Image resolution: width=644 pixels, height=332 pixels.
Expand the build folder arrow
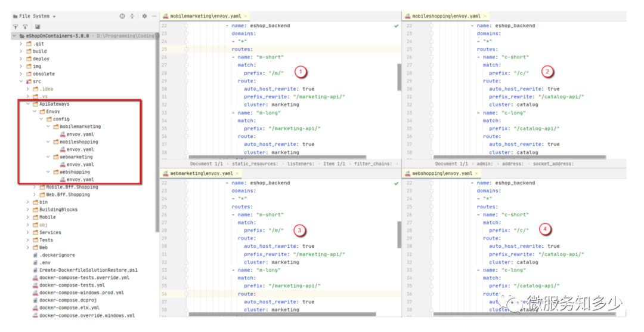point(21,51)
